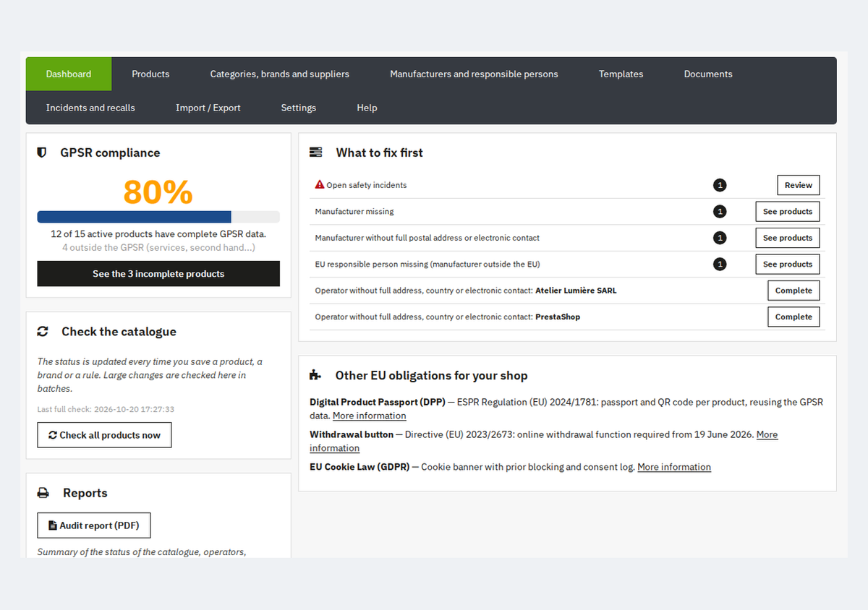Switch to the Templates tab
Screen dimensions: 868x610
coord(621,74)
